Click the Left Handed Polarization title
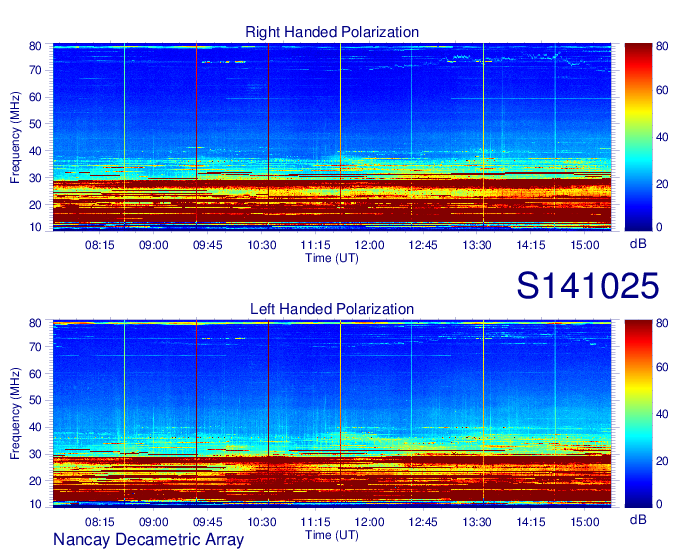The image size is (680, 552). [332, 309]
